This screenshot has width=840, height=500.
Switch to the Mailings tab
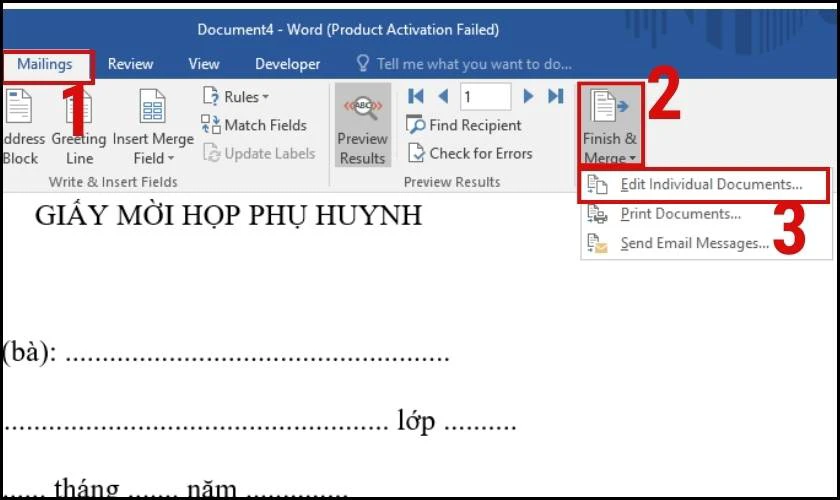[45, 64]
